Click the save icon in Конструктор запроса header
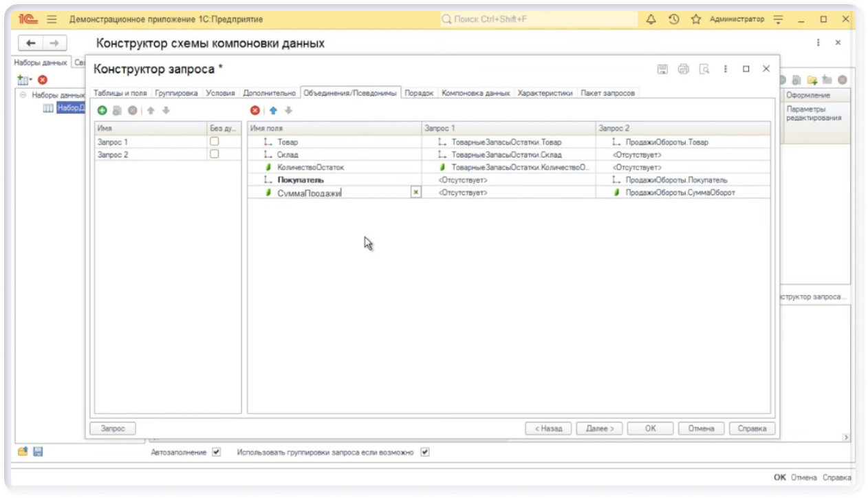Screen dimensions: 868x498 point(662,69)
